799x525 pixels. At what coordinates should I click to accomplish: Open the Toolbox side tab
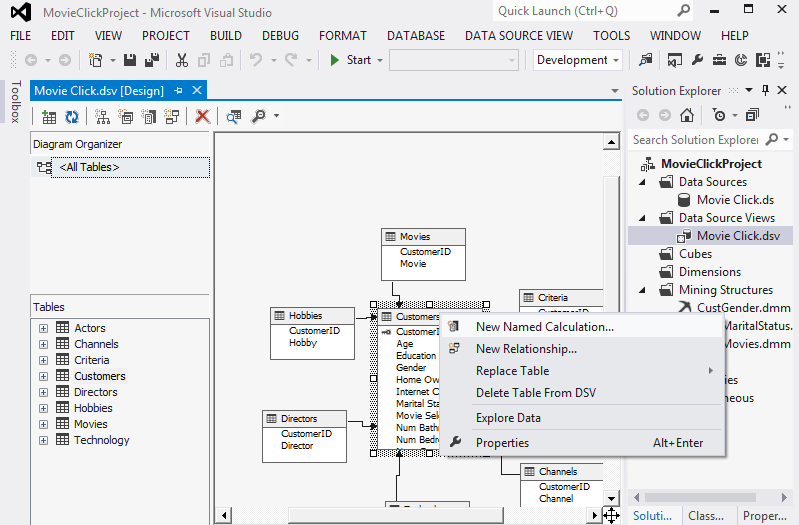pos(16,101)
